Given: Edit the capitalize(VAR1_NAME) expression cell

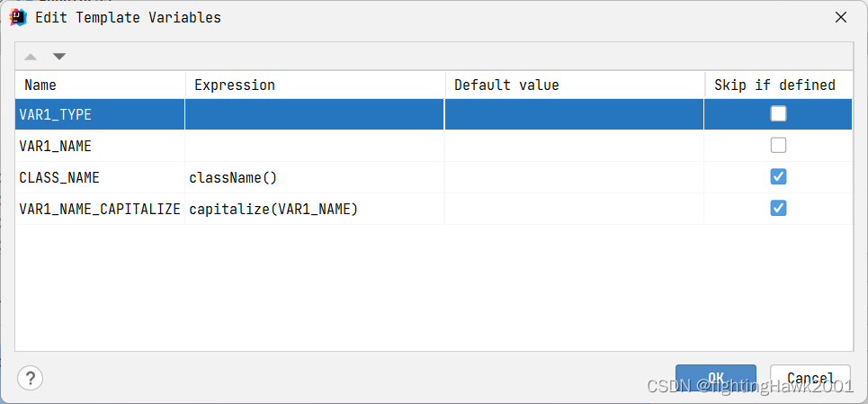Looking at the screenshot, I should (315, 209).
